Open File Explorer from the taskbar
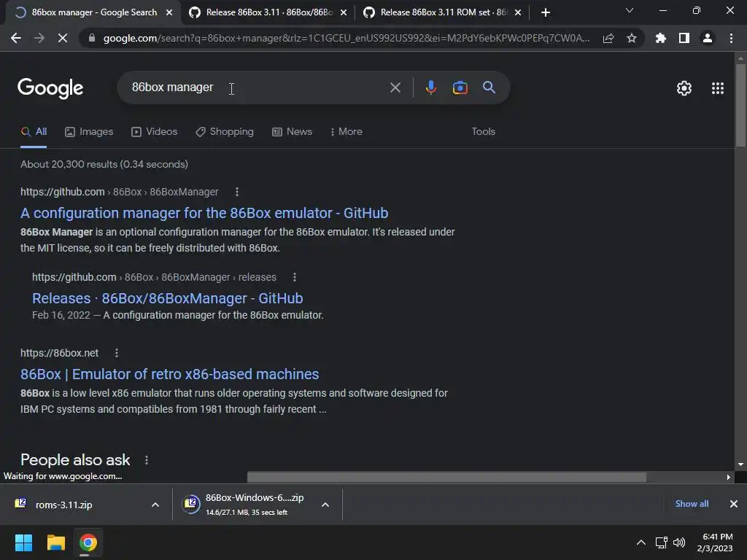The width and height of the screenshot is (747, 560). (55, 542)
